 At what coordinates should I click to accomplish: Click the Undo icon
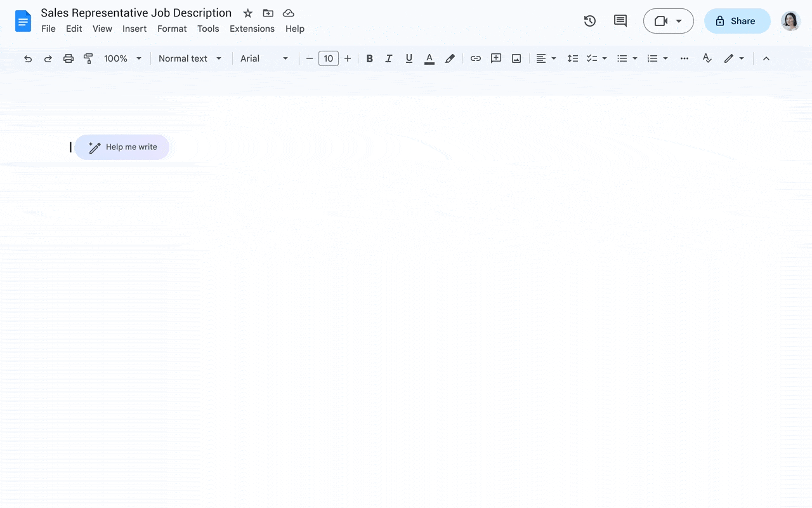pos(28,58)
